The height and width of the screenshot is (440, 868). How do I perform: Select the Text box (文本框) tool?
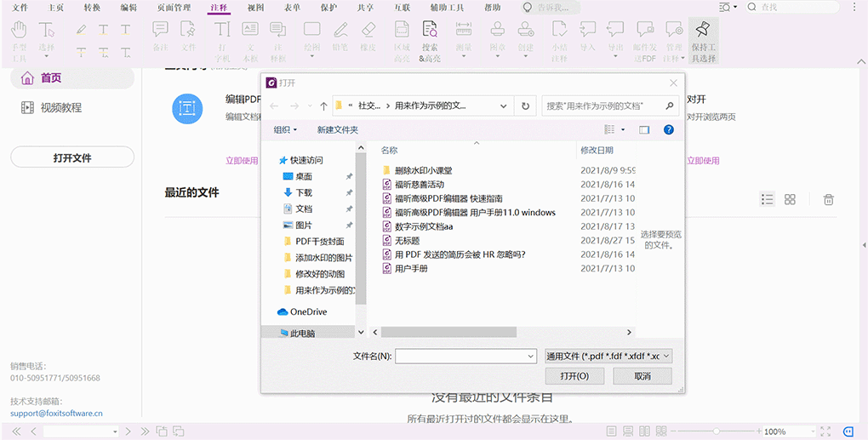pos(250,40)
